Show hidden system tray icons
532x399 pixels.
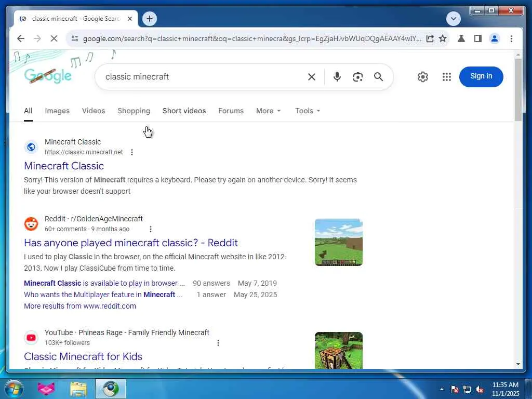click(x=442, y=390)
